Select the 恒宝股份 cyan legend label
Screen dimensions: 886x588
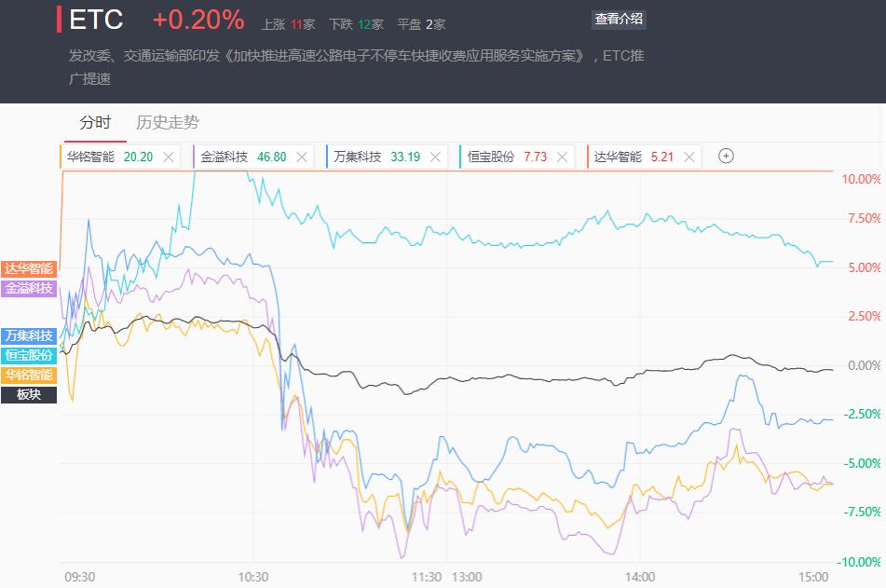point(29,356)
